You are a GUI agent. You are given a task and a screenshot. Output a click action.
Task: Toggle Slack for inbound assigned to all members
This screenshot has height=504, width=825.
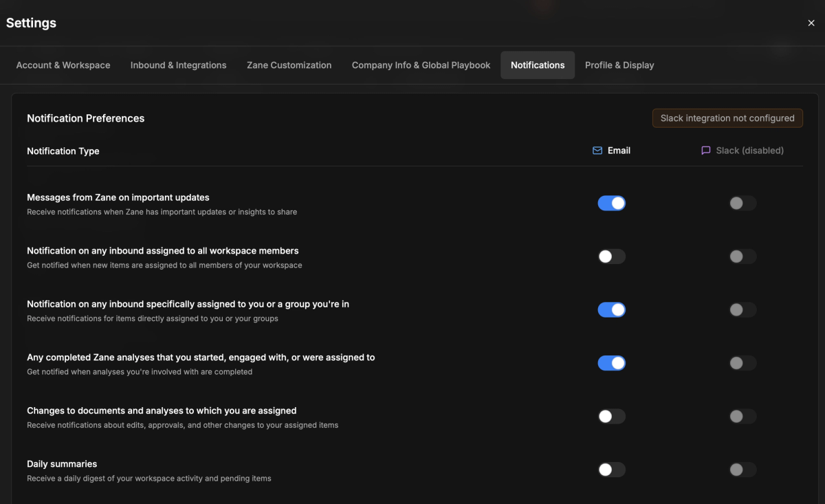coord(742,256)
